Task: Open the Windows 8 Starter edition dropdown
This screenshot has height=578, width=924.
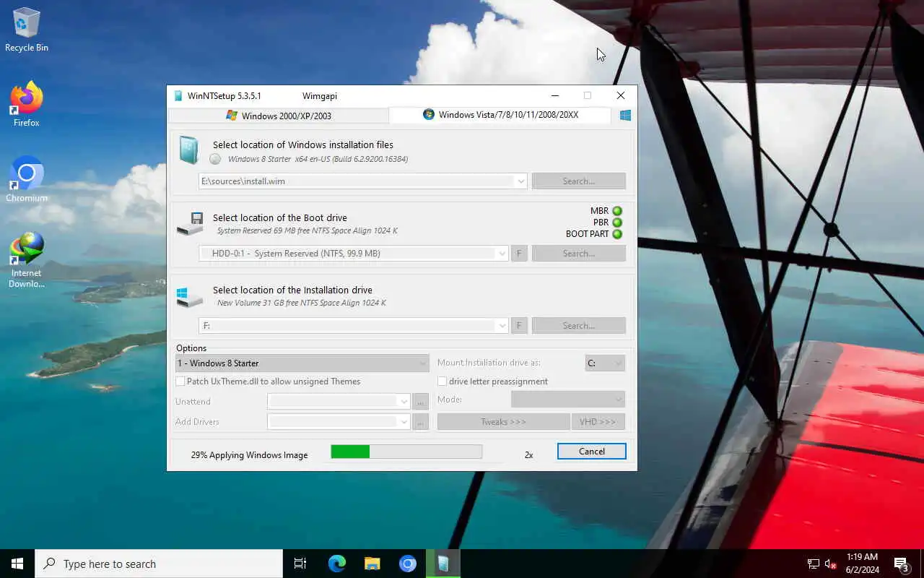Action: pyautogui.click(x=302, y=363)
